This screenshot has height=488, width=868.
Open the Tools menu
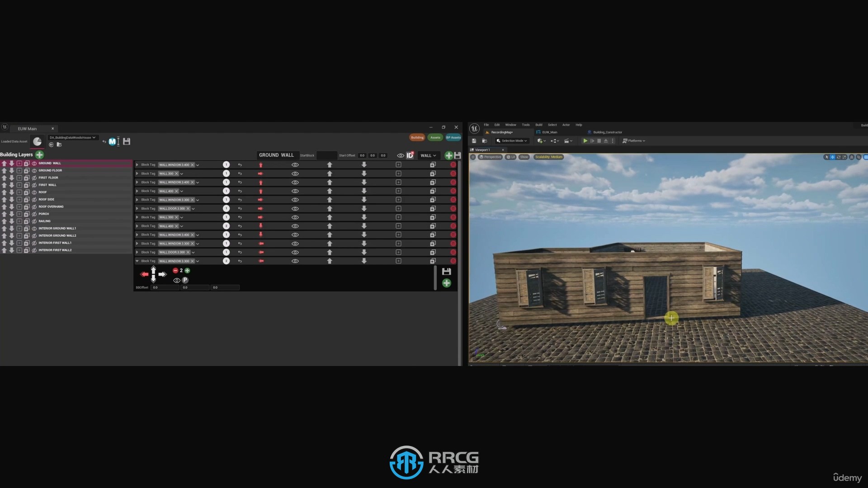[526, 125]
